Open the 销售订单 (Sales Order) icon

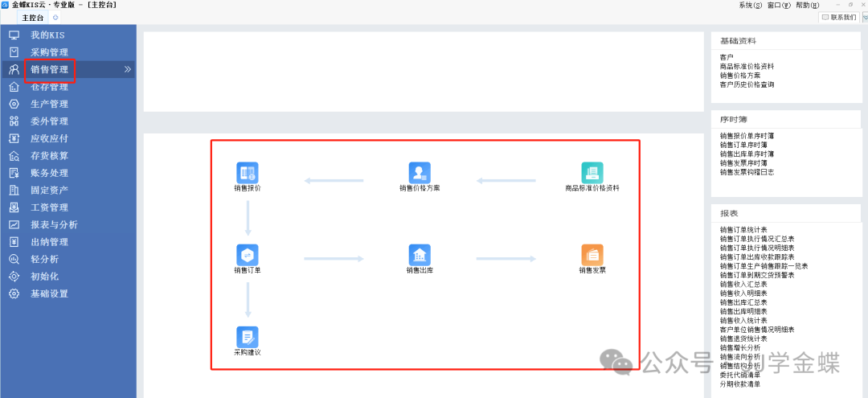pos(248,255)
